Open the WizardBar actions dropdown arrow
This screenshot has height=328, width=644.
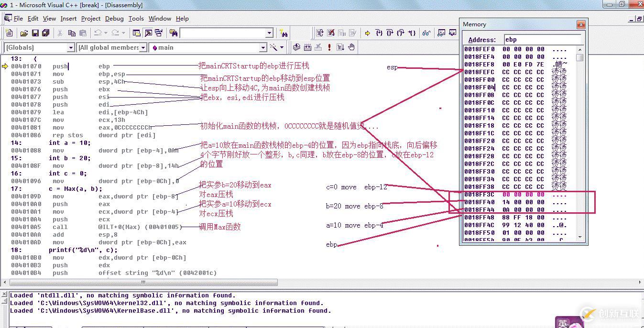pyautogui.click(x=282, y=47)
